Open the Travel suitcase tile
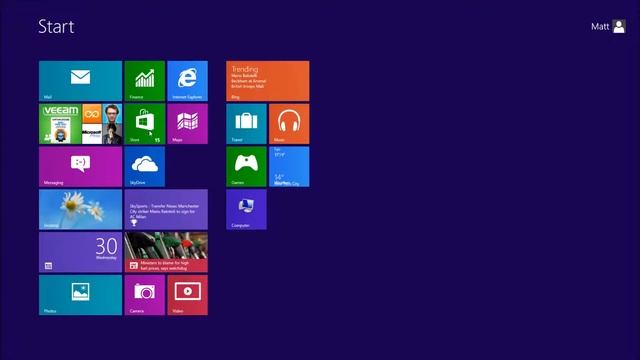 (x=246, y=124)
